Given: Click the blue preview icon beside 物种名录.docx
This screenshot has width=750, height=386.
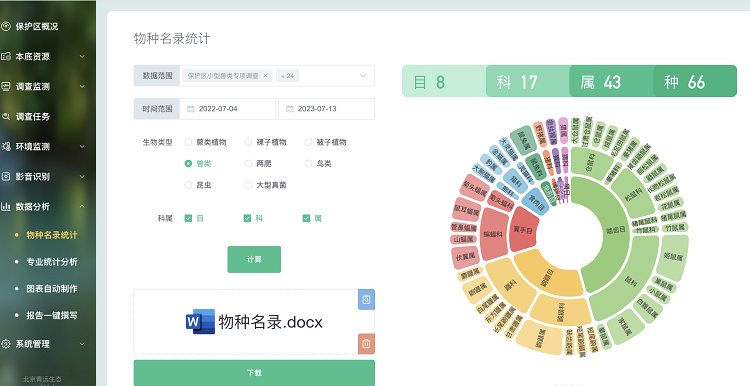Looking at the screenshot, I should pos(366,299).
